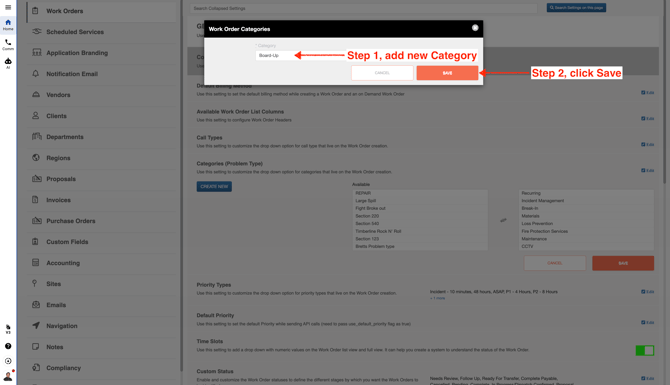This screenshot has width=670, height=385.
Task: Select Timberline Rock N' Roll in Available list
Action: [420, 231]
